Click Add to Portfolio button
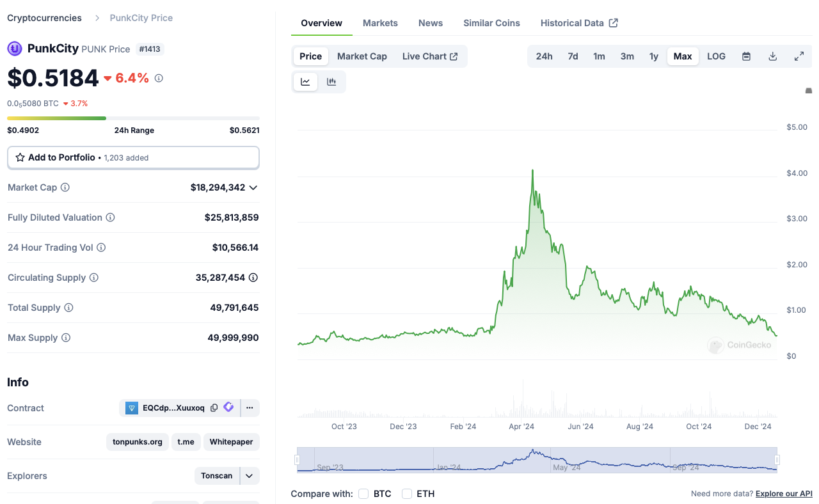The width and height of the screenshot is (819, 504). 133,157
